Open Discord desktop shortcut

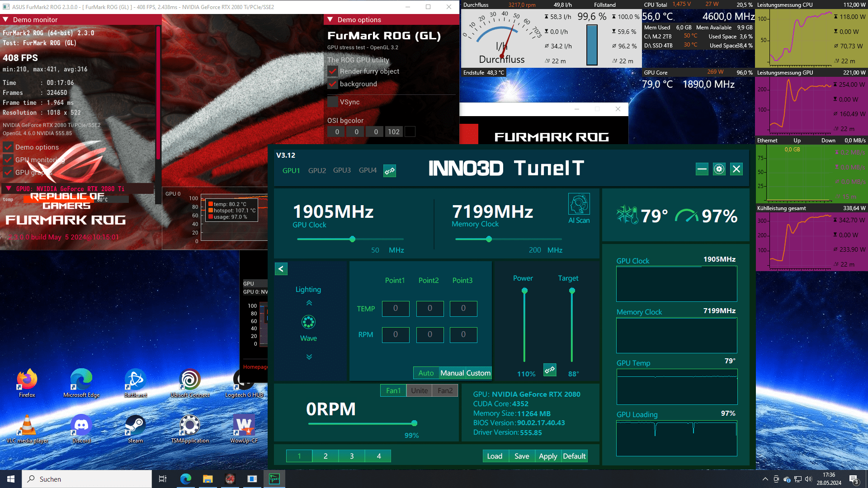click(x=81, y=429)
